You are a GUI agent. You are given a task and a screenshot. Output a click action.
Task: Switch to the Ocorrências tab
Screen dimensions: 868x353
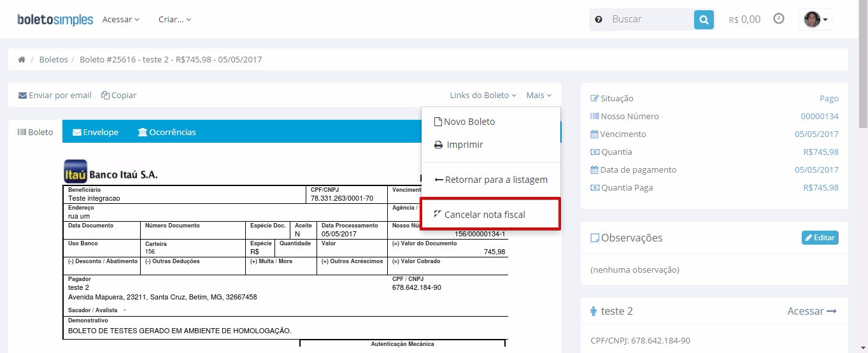tap(167, 133)
